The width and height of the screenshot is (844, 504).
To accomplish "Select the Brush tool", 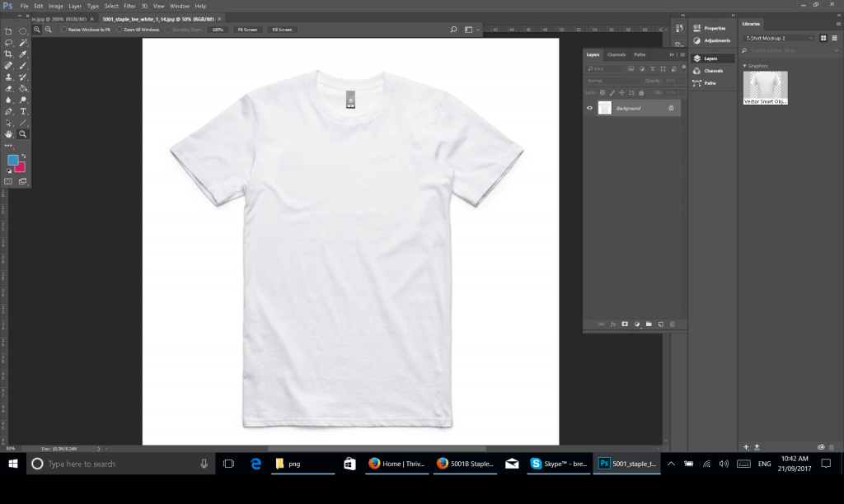I will [23, 66].
